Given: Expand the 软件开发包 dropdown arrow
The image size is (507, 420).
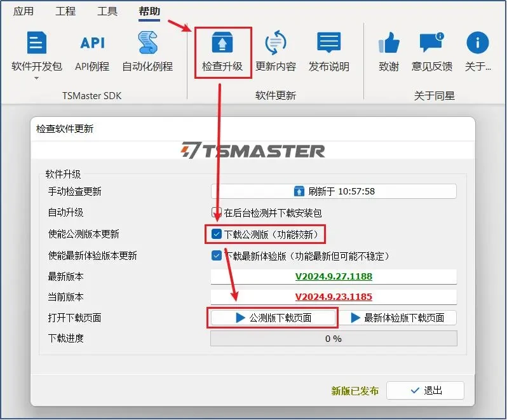Looking at the screenshot, I should pyautogui.click(x=37, y=78).
